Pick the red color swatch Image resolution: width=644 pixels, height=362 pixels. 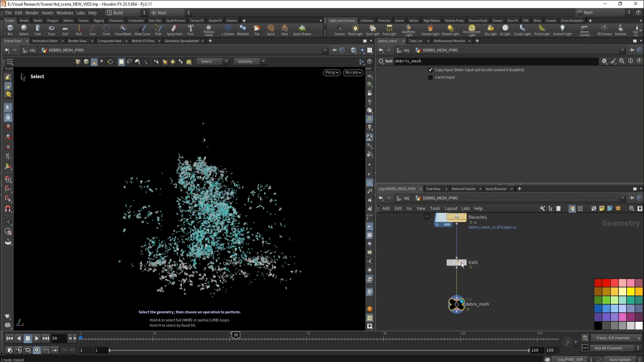click(x=598, y=283)
